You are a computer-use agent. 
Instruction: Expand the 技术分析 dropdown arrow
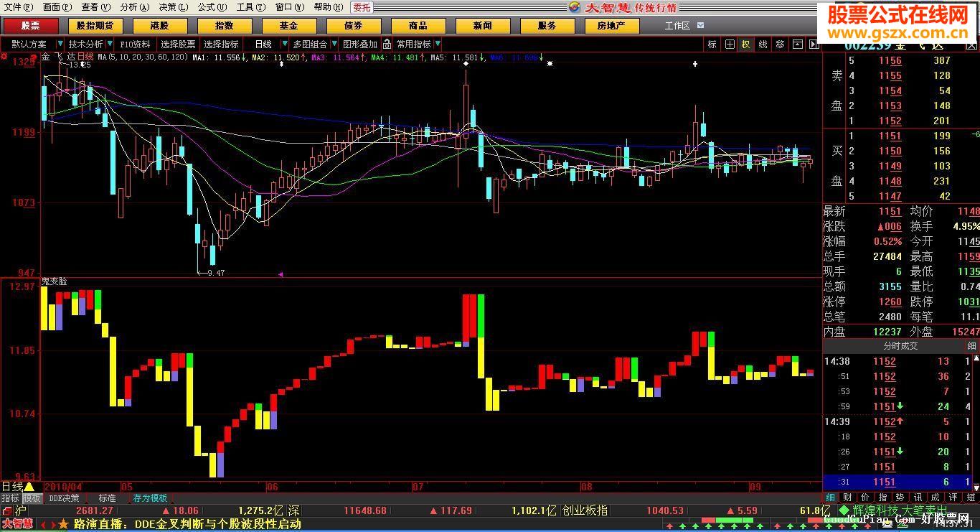(108, 45)
